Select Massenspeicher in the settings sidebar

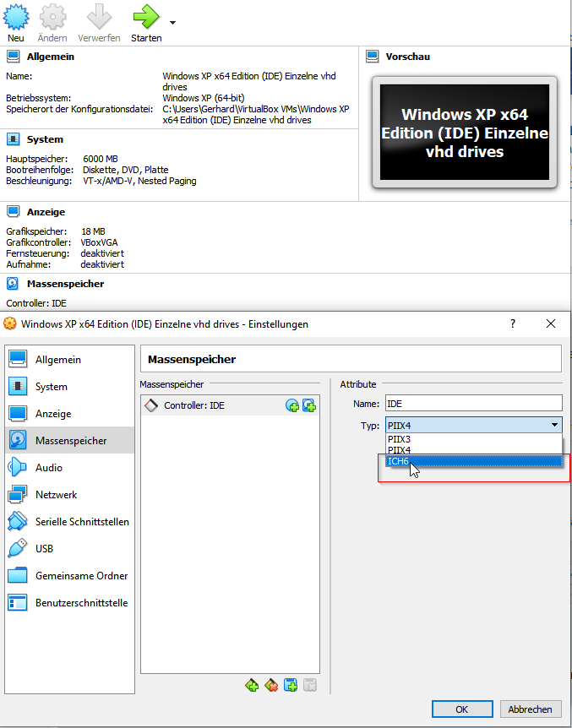[69, 440]
